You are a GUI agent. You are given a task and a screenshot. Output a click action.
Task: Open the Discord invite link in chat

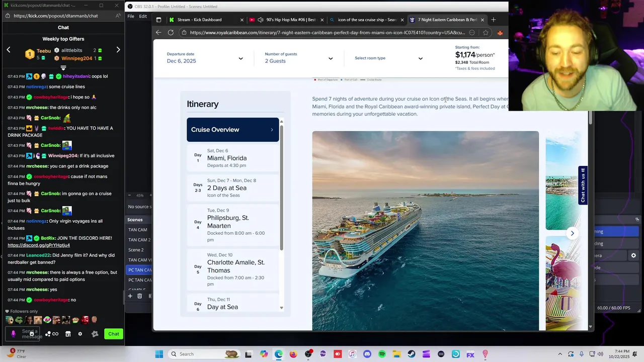point(39,245)
